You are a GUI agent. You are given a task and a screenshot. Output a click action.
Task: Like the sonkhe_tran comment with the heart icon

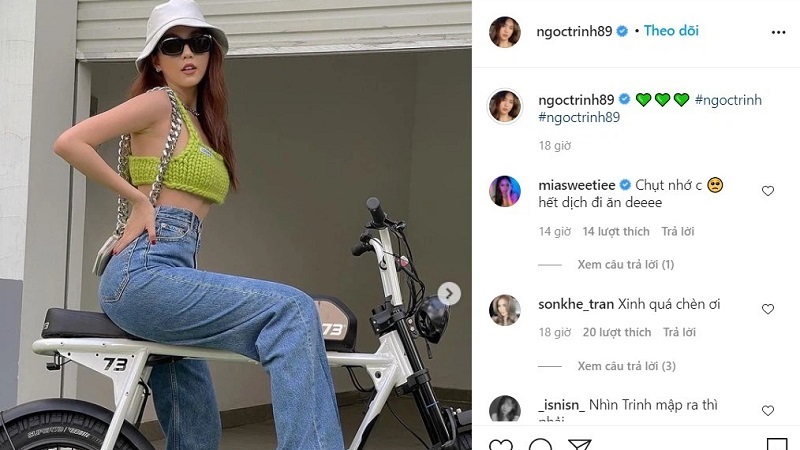(768, 309)
